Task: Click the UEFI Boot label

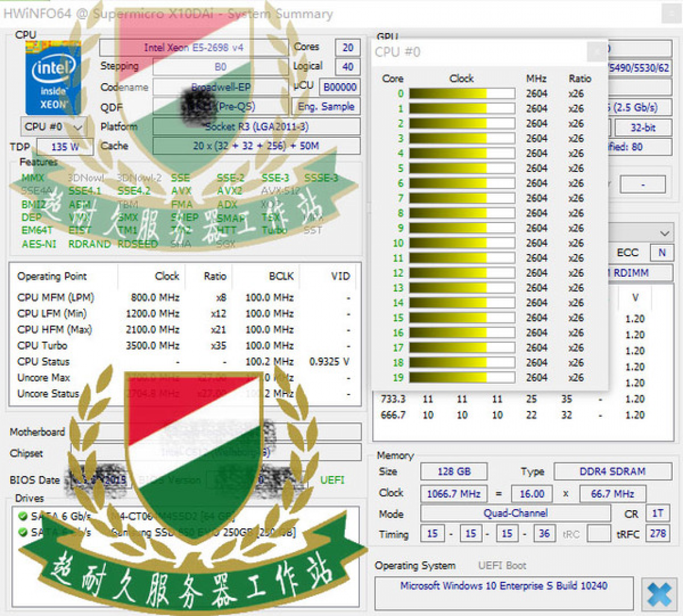Action: [502, 565]
